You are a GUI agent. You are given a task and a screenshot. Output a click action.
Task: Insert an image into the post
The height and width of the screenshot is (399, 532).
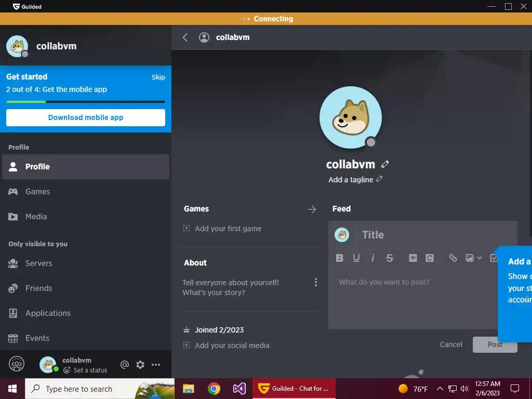(470, 258)
